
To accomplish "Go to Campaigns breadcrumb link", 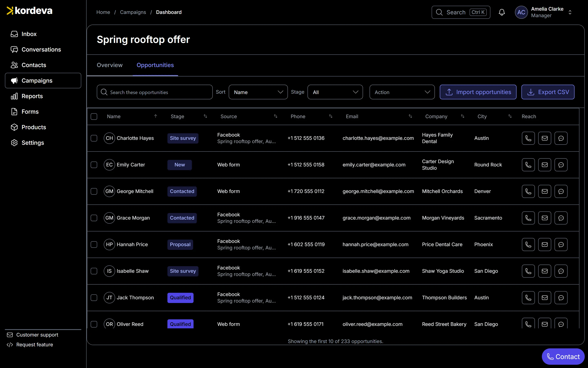I will click(x=133, y=12).
